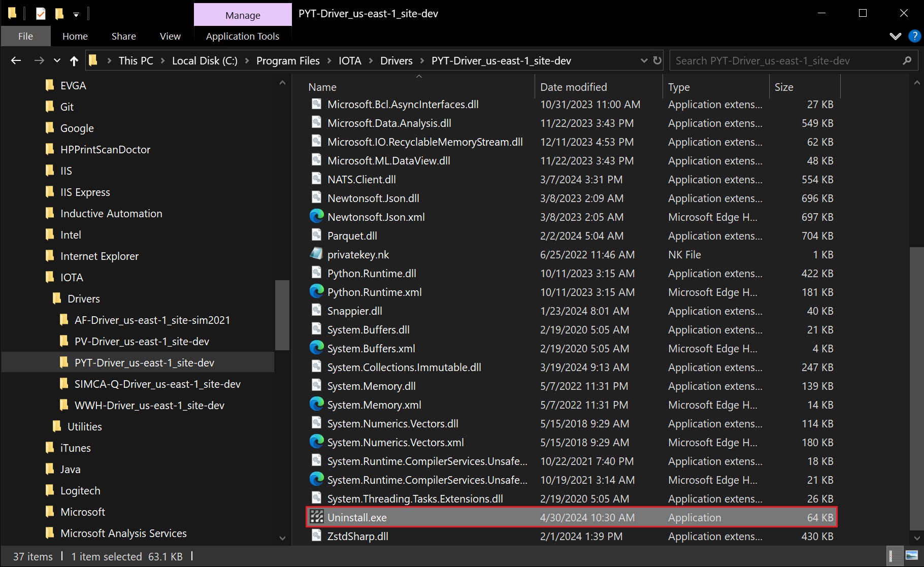Expand the chevron after IOTA in the address bar
Screen dimensions: 924x567
(x=371, y=61)
